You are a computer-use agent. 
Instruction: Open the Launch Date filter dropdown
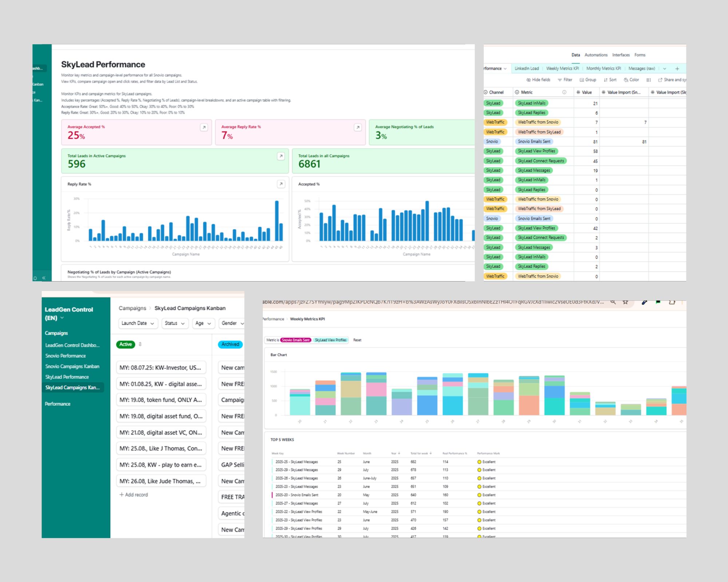tap(138, 323)
